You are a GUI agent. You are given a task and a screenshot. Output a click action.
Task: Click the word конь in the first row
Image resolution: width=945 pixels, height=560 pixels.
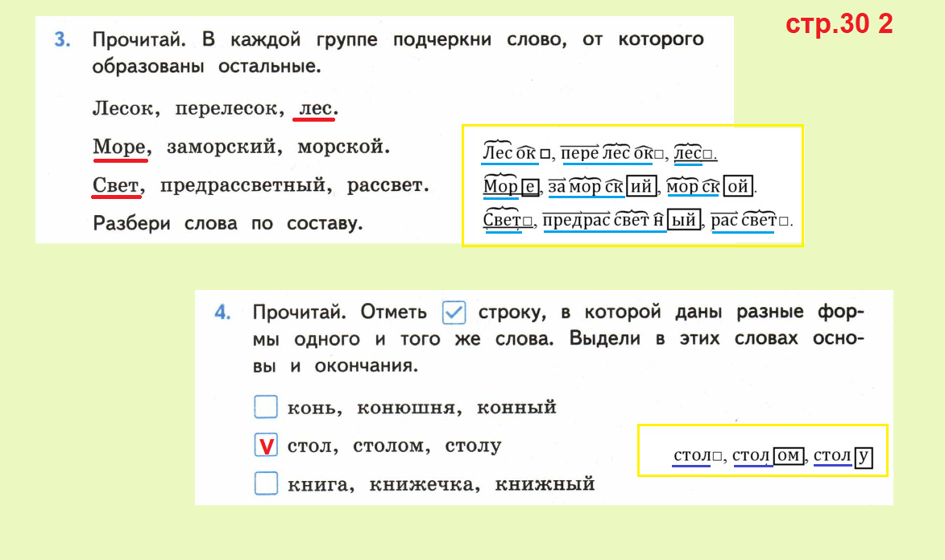pos(311,408)
